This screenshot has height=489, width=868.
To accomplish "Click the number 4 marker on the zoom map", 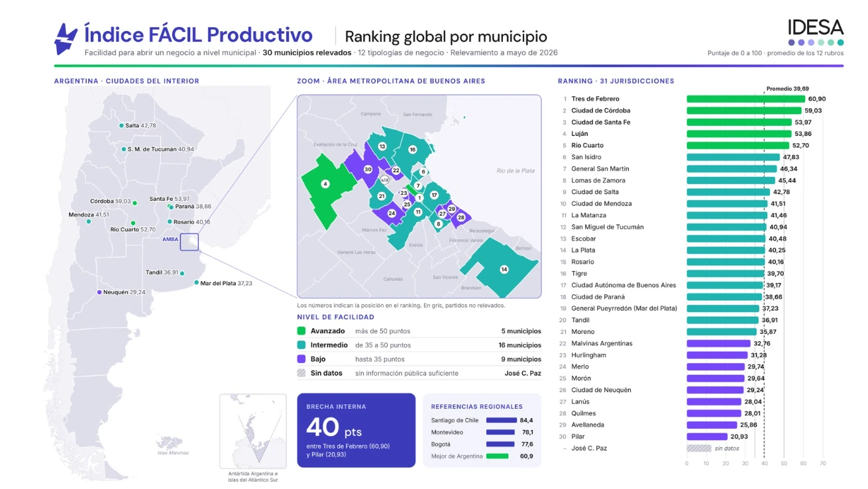I will click(325, 184).
